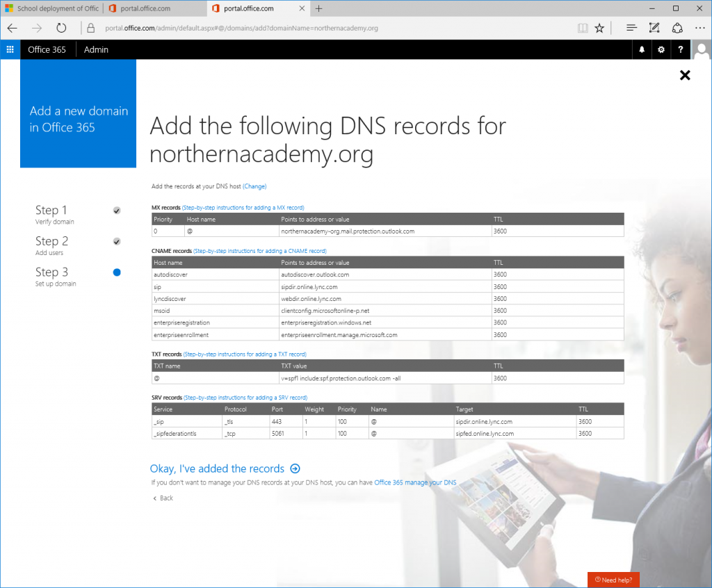Click the Step 2 completed checkmark

pyautogui.click(x=117, y=241)
